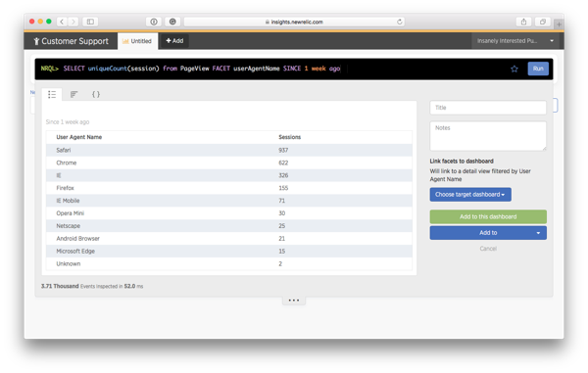Click Add to this dashboard button
The image size is (588, 373).
point(488,216)
